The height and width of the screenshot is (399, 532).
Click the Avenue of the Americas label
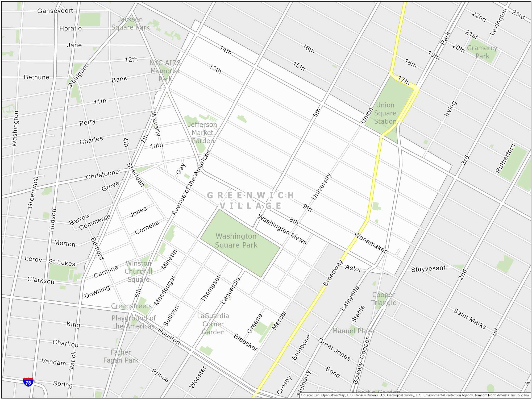(191, 183)
